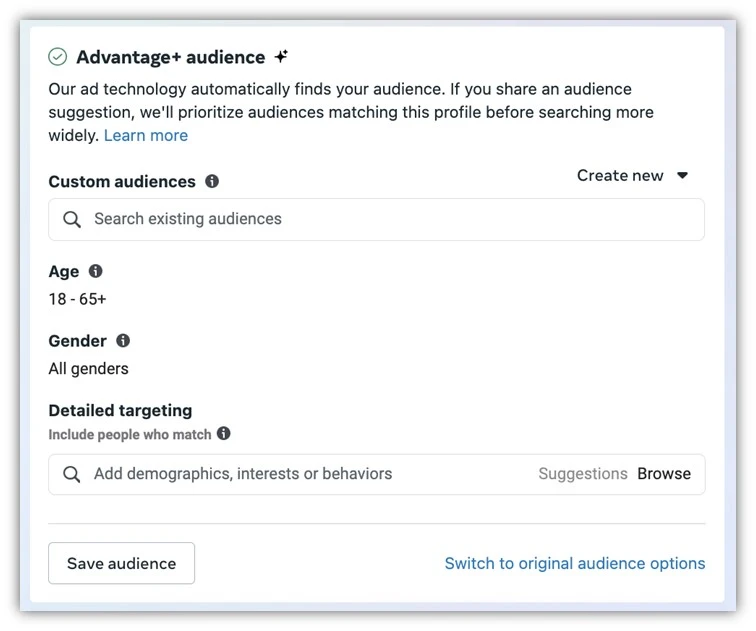
Task: Open the Gender info icon
Action: (x=123, y=340)
